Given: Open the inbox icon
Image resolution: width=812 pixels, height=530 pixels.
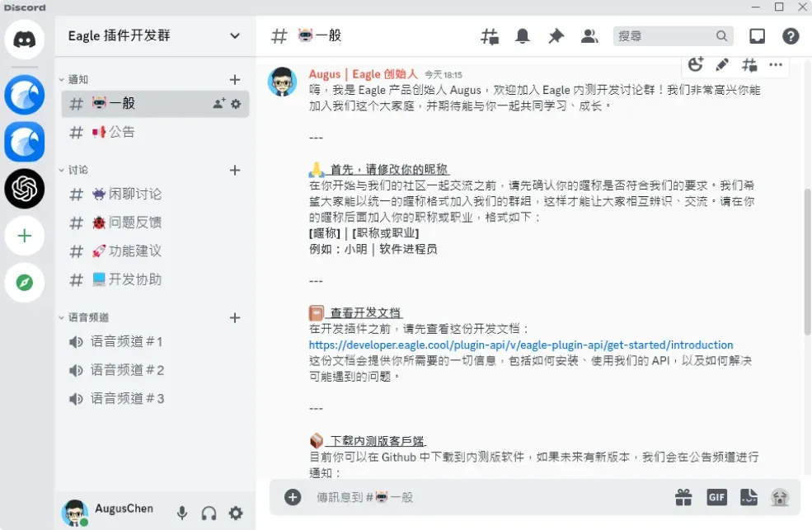Looking at the screenshot, I should point(757,36).
